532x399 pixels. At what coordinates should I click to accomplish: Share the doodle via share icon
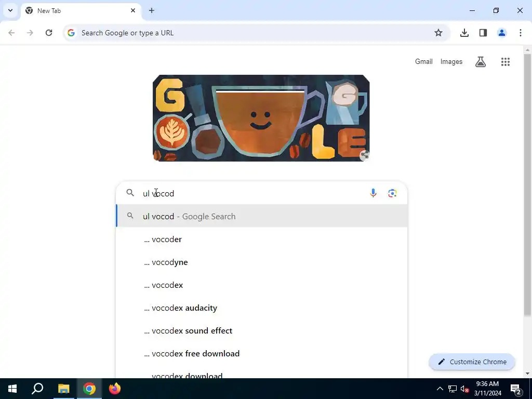(364, 155)
